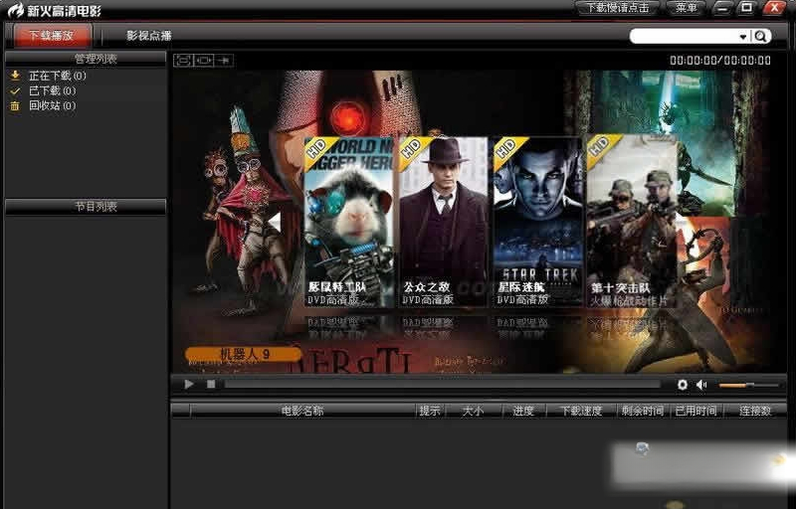Click the pin icon above the video
The image size is (796, 509).
(224, 60)
